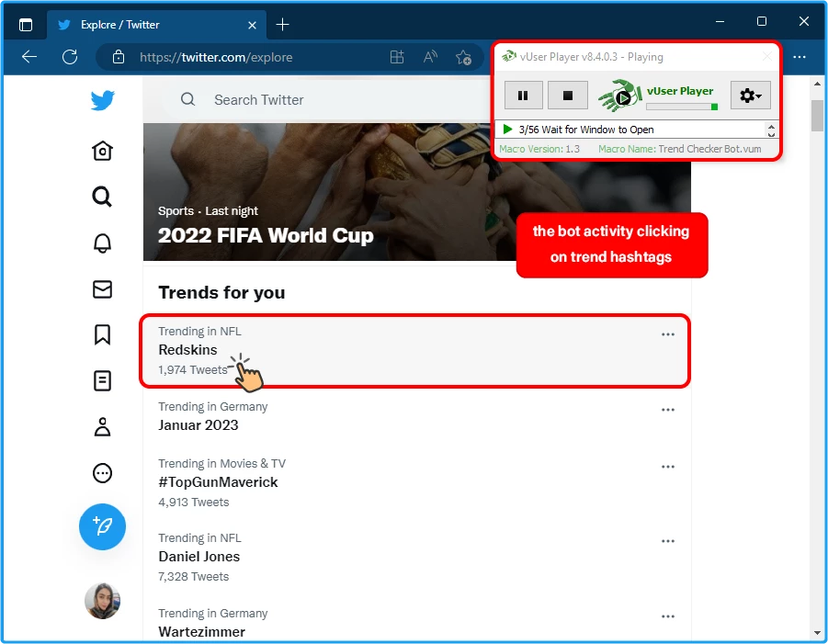
Task: Open Lists icon in sidebar
Action: pyautogui.click(x=102, y=380)
